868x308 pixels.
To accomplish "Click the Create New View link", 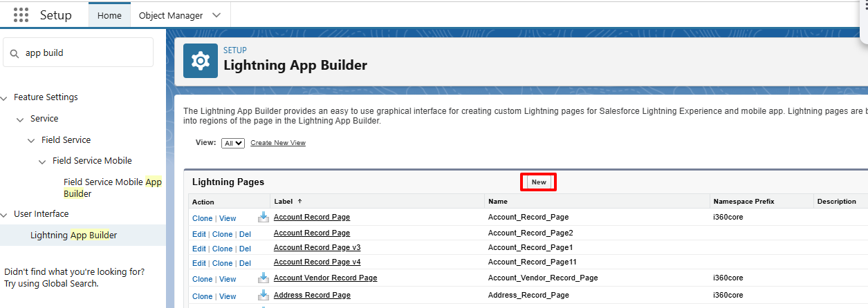I will pyautogui.click(x=278, y=143).
